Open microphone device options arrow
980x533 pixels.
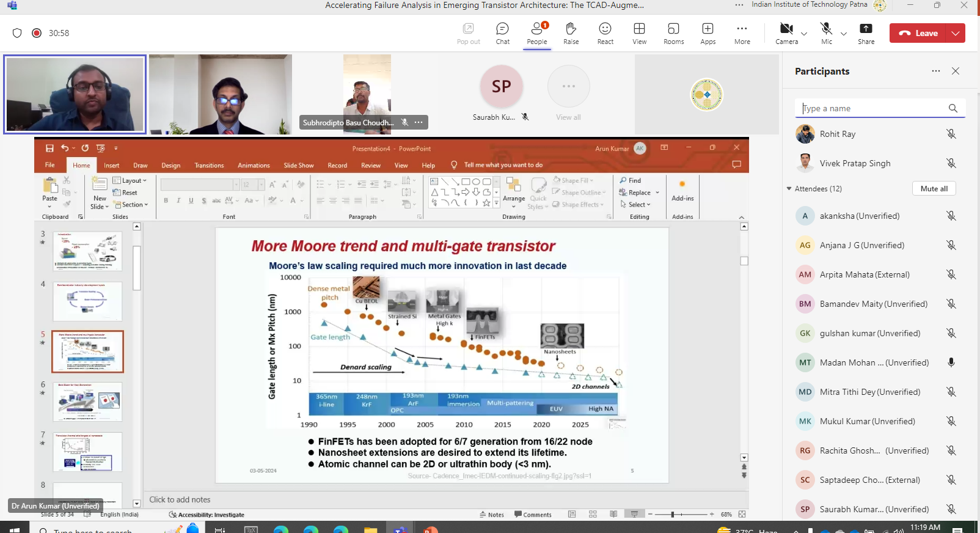click(x=844, y=34)
